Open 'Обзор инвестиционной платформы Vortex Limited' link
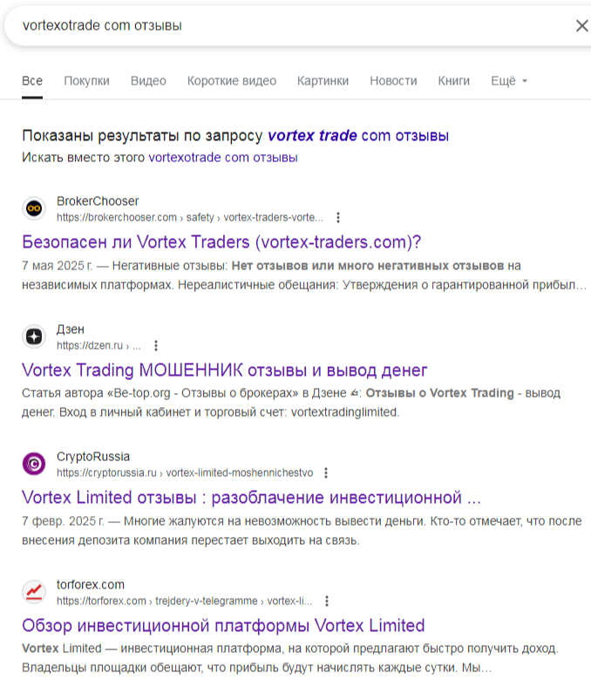Screen dimensions: 591x700 [222, 625]
